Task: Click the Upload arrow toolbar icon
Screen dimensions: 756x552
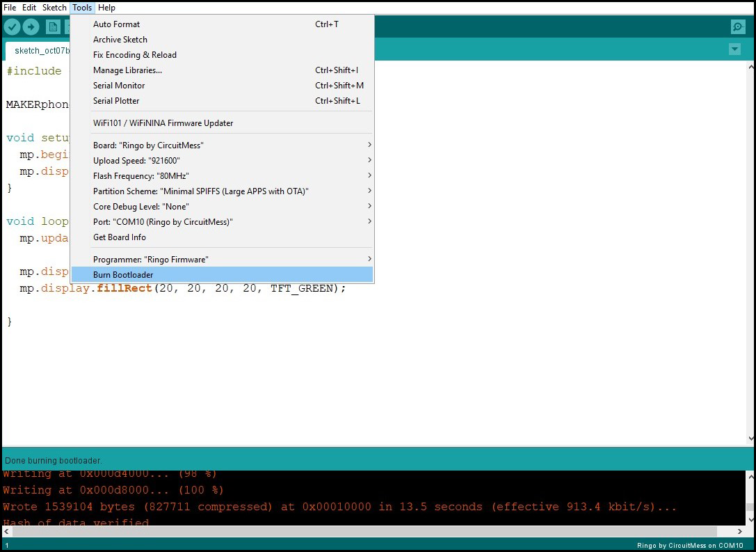Action: 31,27
